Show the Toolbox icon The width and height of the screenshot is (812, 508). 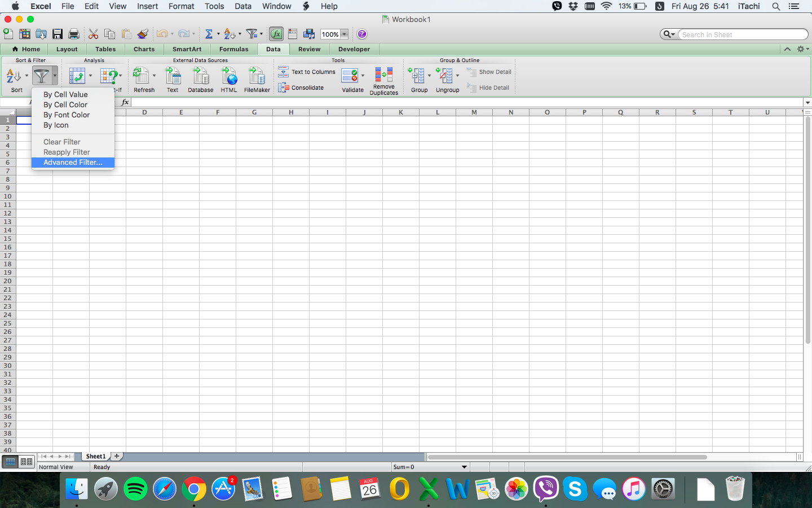[x=292, y=34]
